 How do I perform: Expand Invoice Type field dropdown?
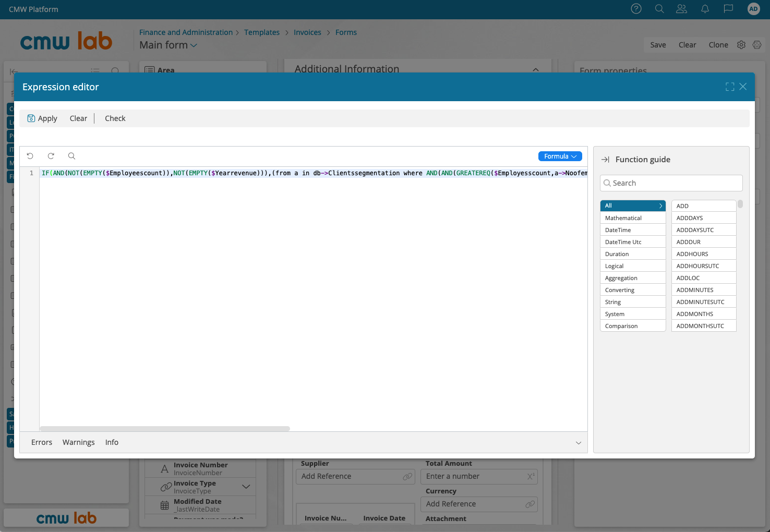click(x=246, y=487)
